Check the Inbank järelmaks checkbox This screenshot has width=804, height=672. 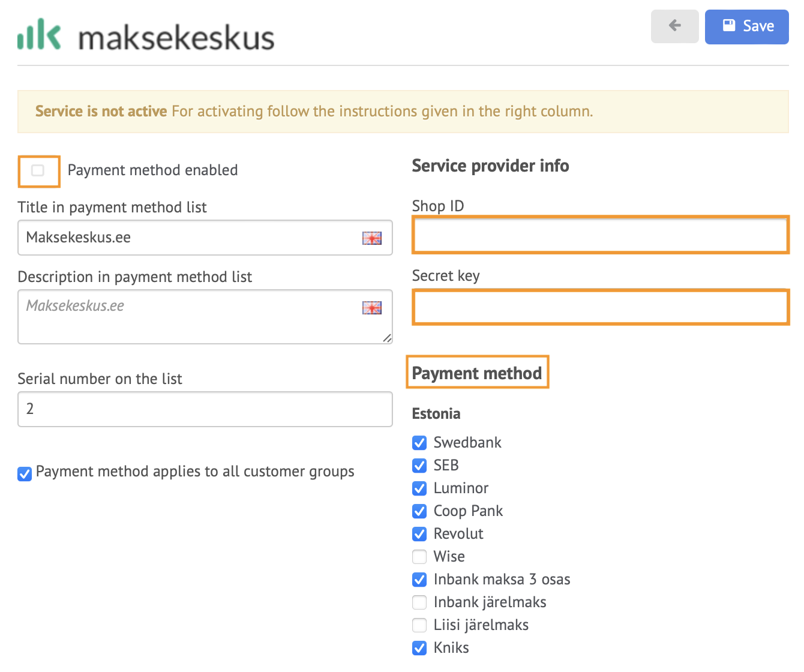(419, 602)
